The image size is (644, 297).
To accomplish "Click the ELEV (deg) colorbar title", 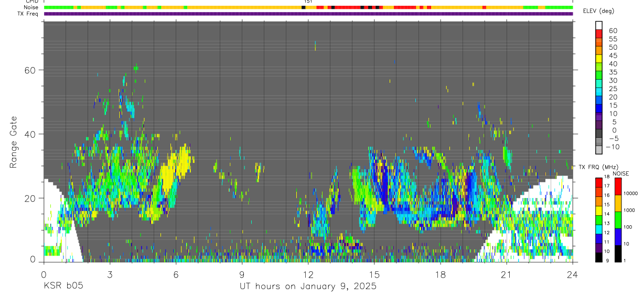I will click(599, 11).
